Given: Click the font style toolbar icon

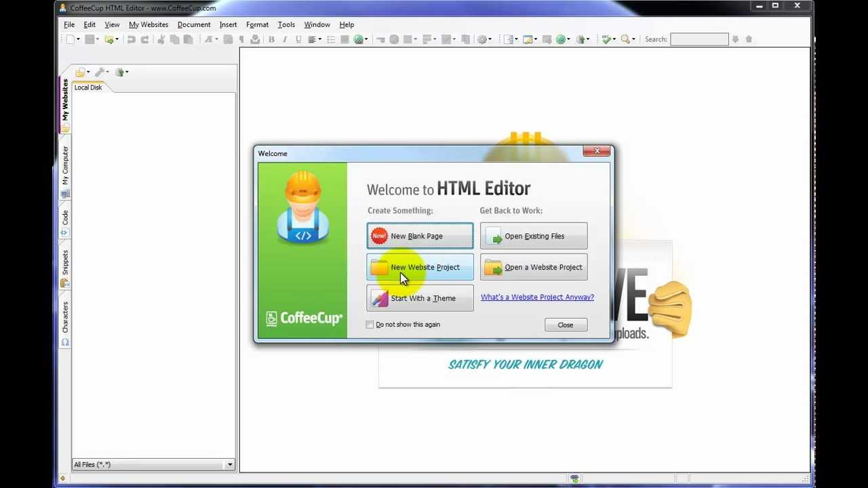Looking at the screenshot, I should coord(208,39).
